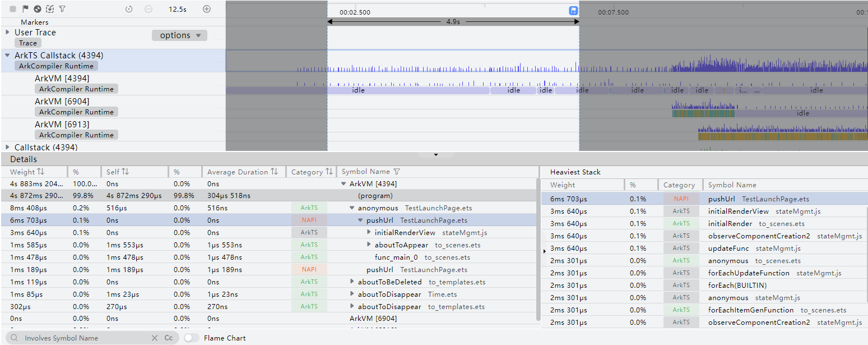868x345 pixels.
Task: Click the funnel filter icon in toolbar
Action: (x=62, y=9)
